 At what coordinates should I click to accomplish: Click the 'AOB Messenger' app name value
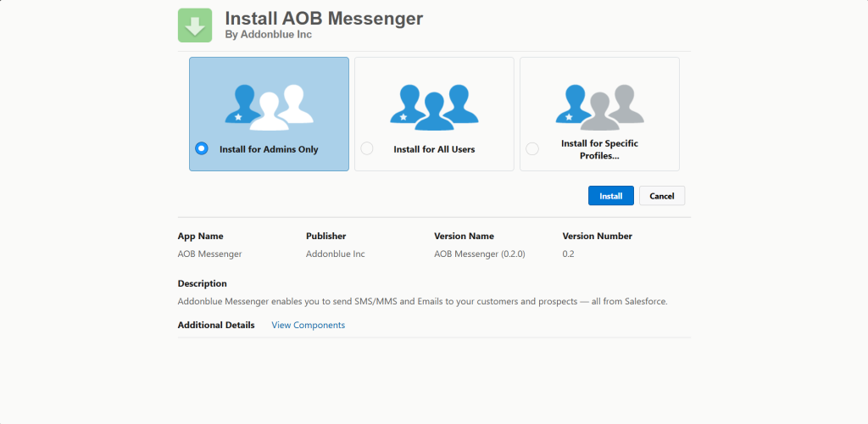point(209,254)
